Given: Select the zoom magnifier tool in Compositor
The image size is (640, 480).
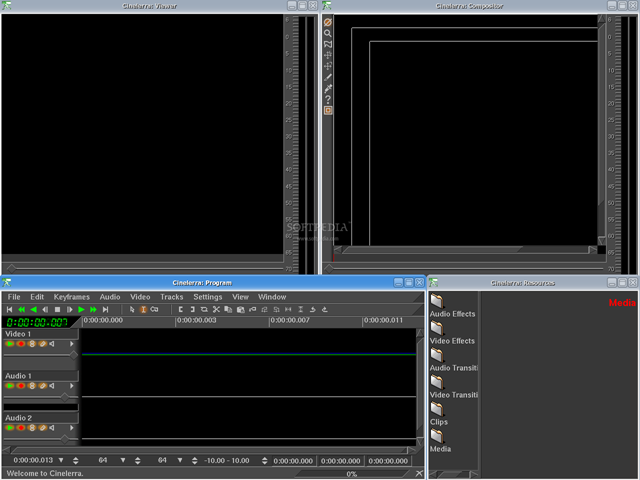Looking at the screenshot, I should point(328,33).
